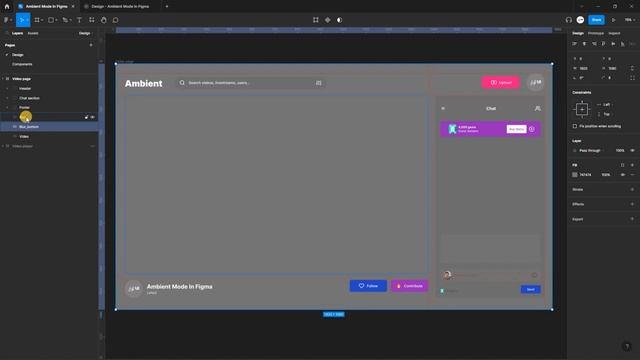Click the help question mark button
Image resolution: width=640 pixels, height=360 pixels.
point(627,347)
